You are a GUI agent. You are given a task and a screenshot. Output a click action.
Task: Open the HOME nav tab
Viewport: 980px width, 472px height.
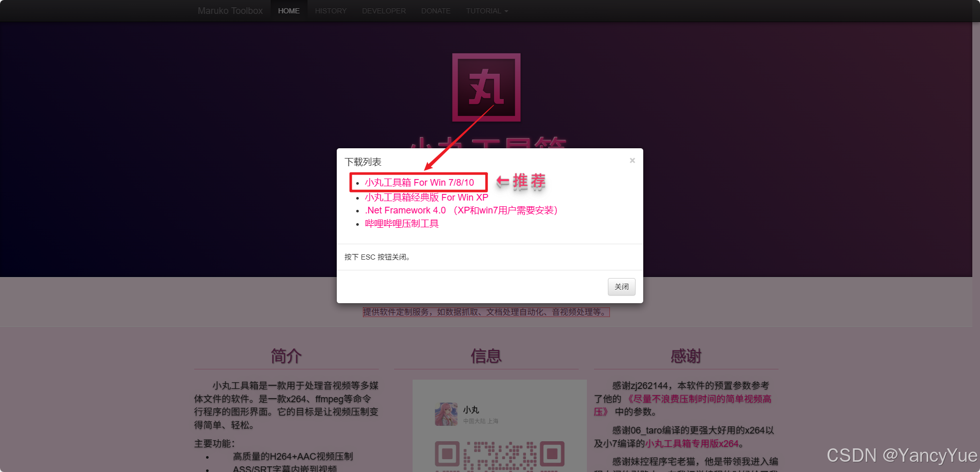coord(289,11)
